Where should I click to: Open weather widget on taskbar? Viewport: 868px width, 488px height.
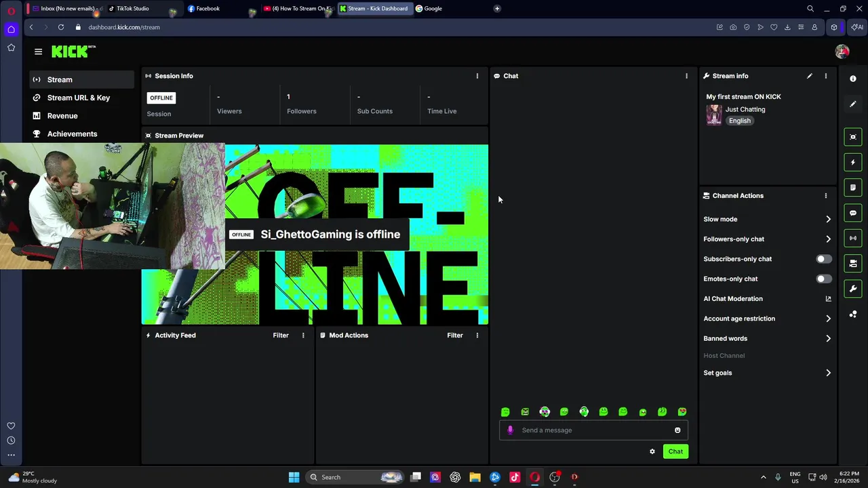click(x=33, y=477)
